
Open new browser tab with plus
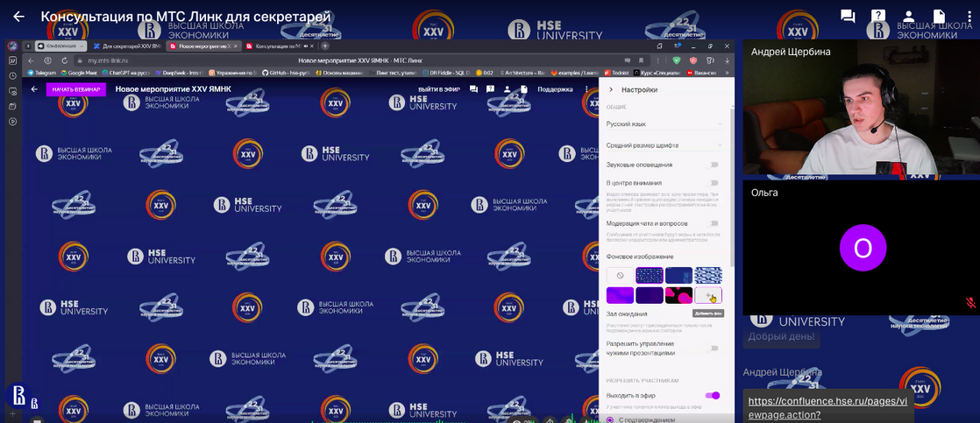pyautogui.click(x=325, y=46)
